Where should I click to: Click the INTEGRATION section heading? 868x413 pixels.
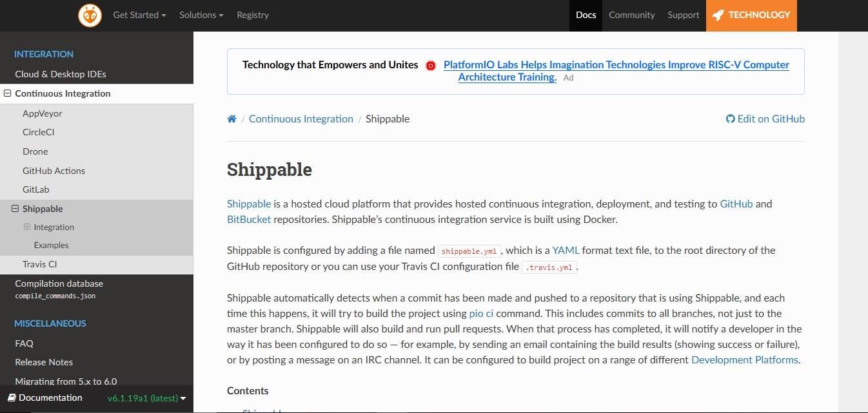tap(44, 54)
